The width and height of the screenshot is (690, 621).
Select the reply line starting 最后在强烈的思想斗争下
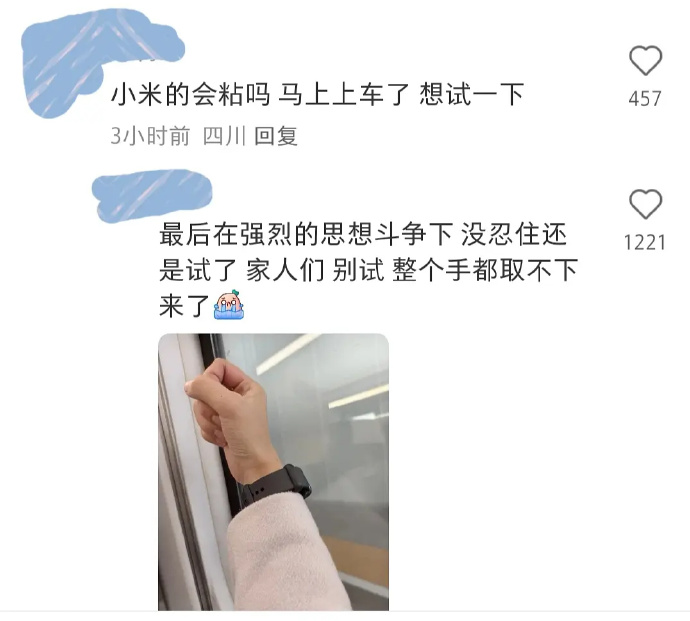click(363, 234)
